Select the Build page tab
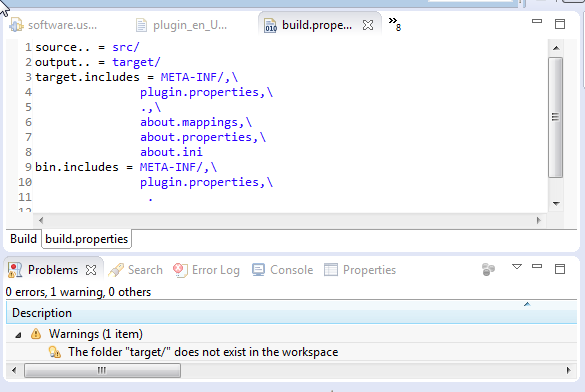This screenshot has height=392, width=585. tap(23, 239)
